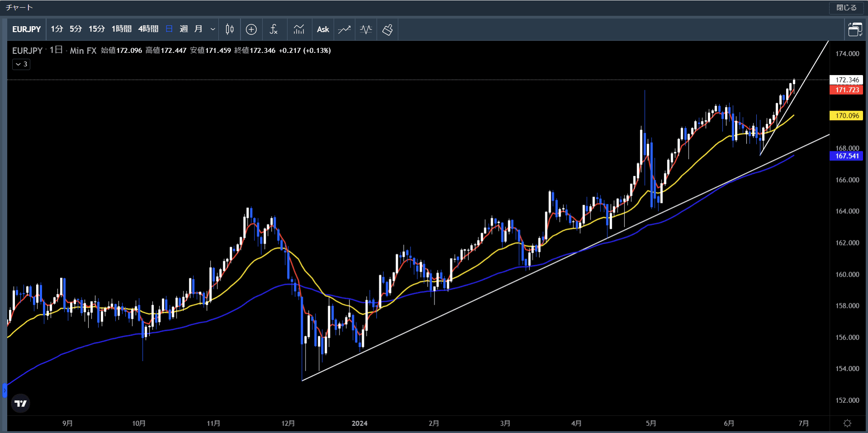
Task: Click the detach chart window icon
Action: coord(855,29)
